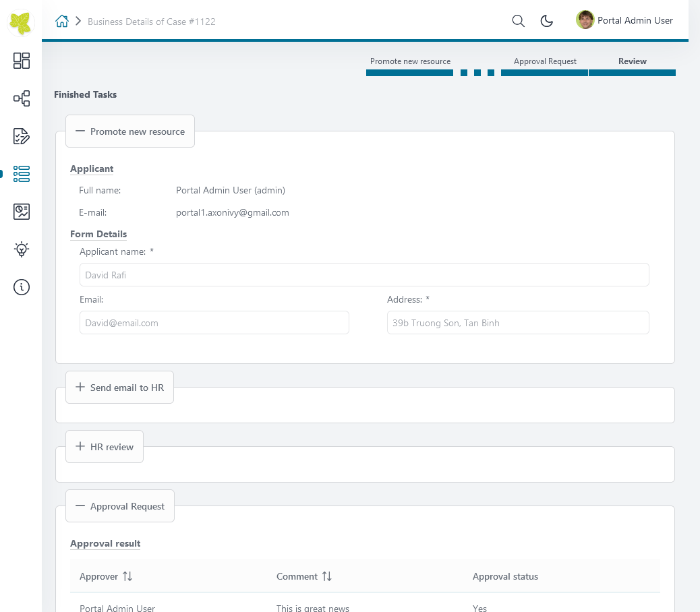This screenshot has height=612, width=700.
Task: Select the Approval Request process step
Action: click(545, 66)
